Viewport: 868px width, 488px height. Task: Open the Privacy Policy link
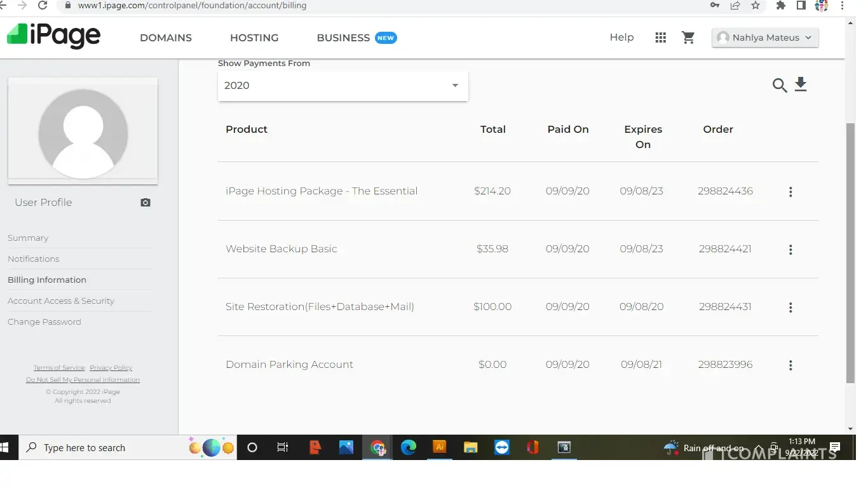(111, 368)
